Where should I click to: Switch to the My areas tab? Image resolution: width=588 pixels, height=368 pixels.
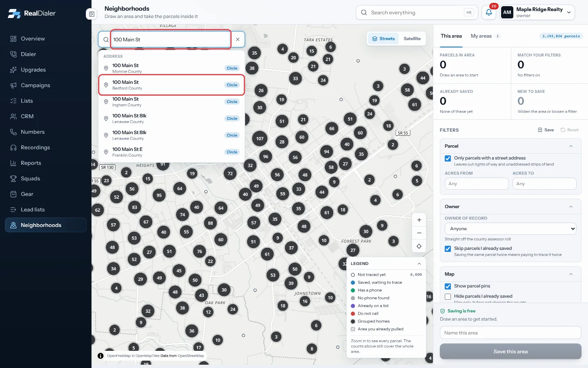(481, 36)
